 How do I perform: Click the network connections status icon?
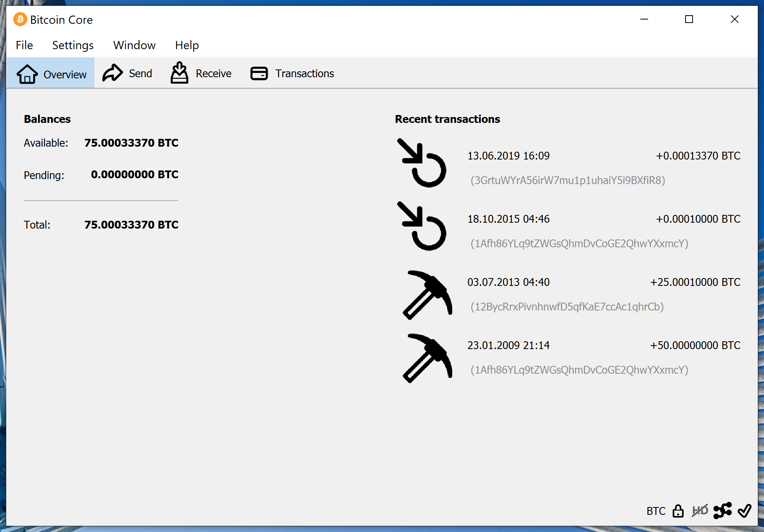722,511
